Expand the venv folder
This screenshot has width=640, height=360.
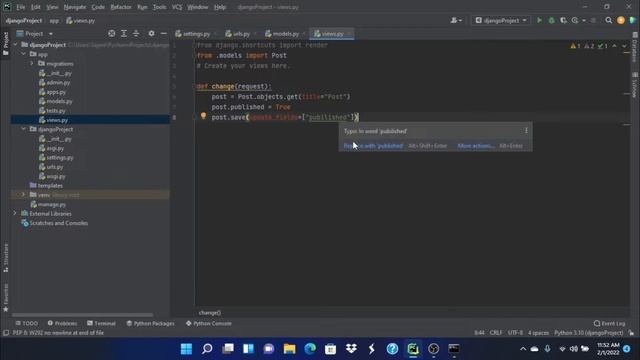[x=23, y=195]
